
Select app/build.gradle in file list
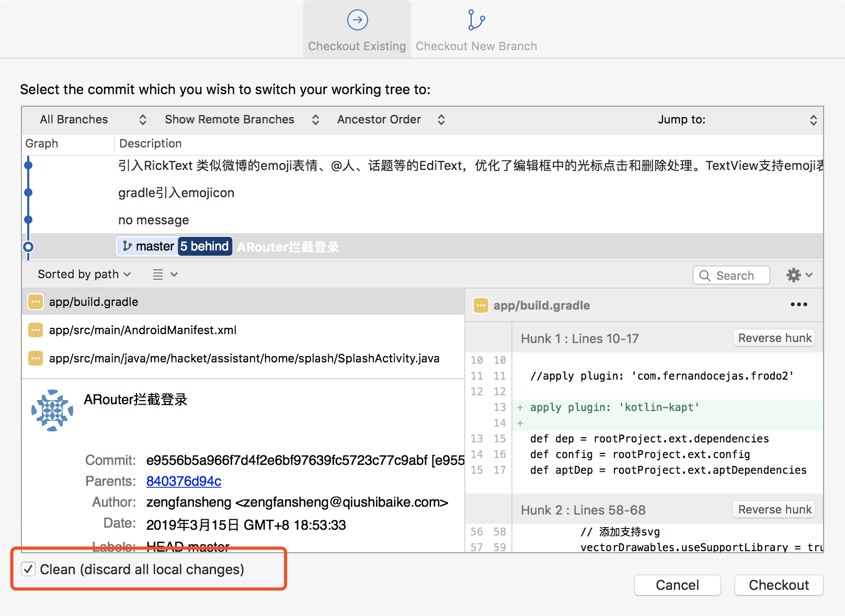243,302
